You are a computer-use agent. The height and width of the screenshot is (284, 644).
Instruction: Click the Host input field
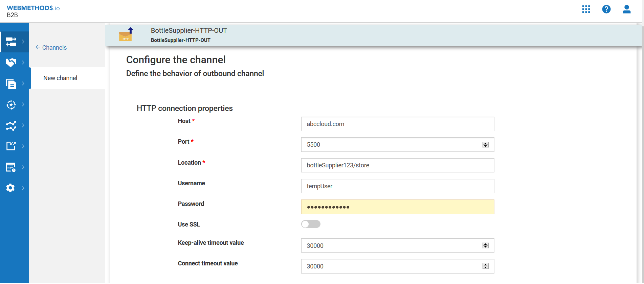pyautogui.click(x=398, y=124)
